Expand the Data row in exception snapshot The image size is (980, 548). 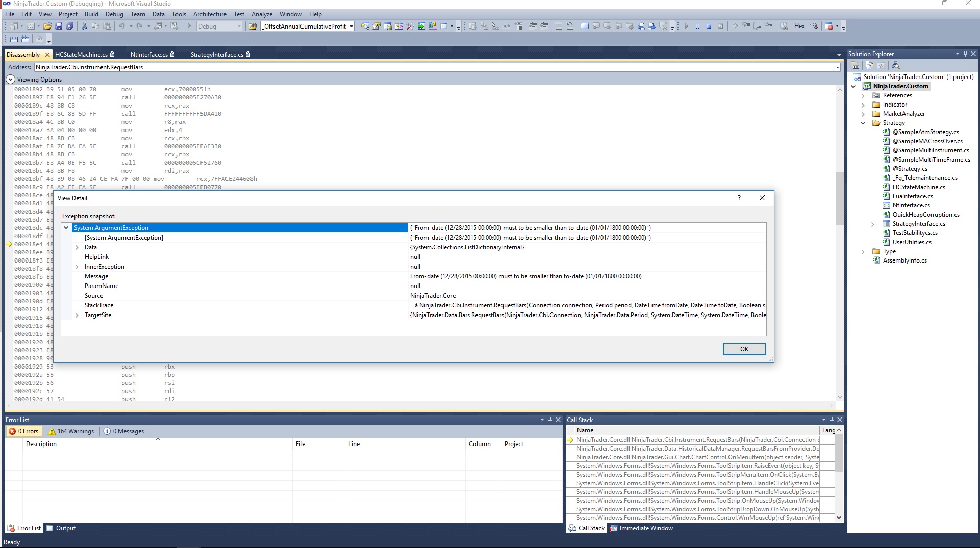[77, 247]
